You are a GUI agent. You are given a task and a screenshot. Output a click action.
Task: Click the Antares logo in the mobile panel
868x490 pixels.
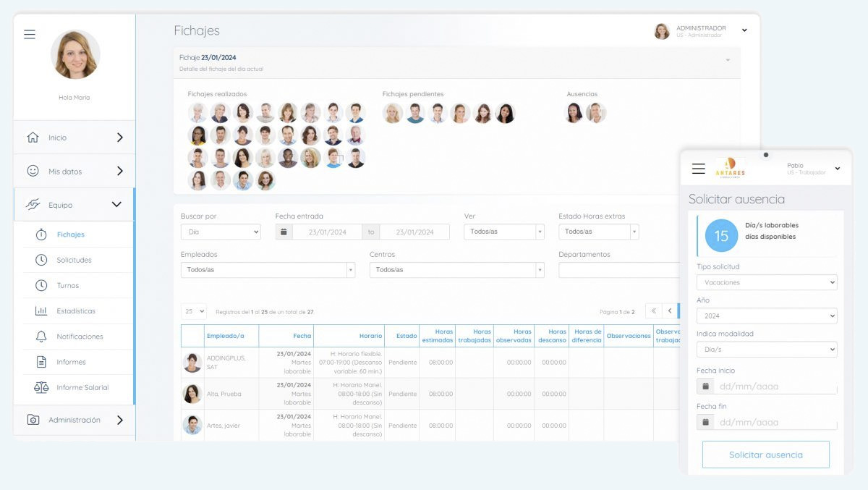pos(730,168)
